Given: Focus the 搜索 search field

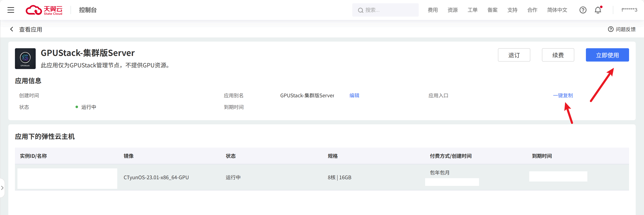Looking at the screenshot, I should (385, 10).
